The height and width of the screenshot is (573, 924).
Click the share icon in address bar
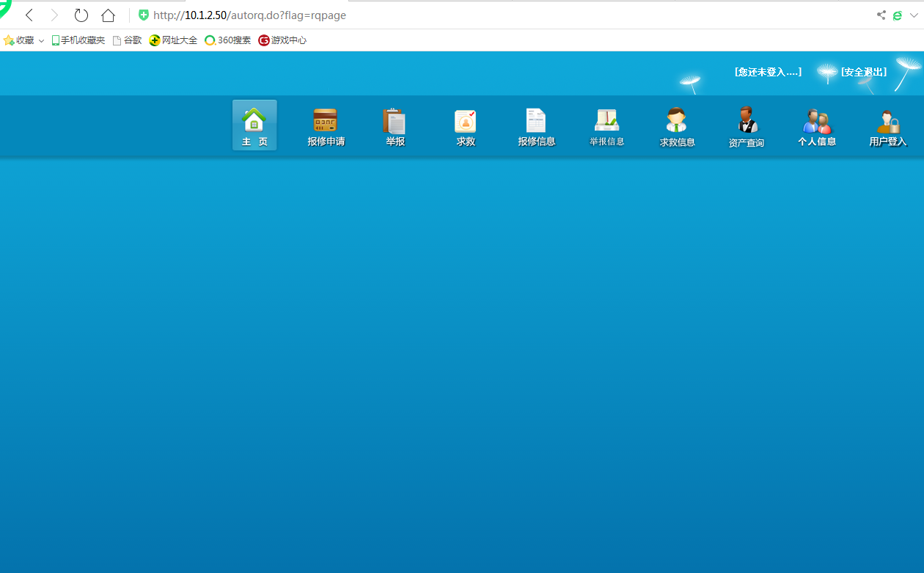click(881, 15)
